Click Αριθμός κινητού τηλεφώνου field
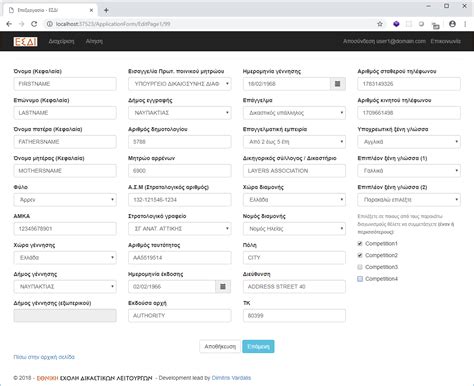 [409, 113]
